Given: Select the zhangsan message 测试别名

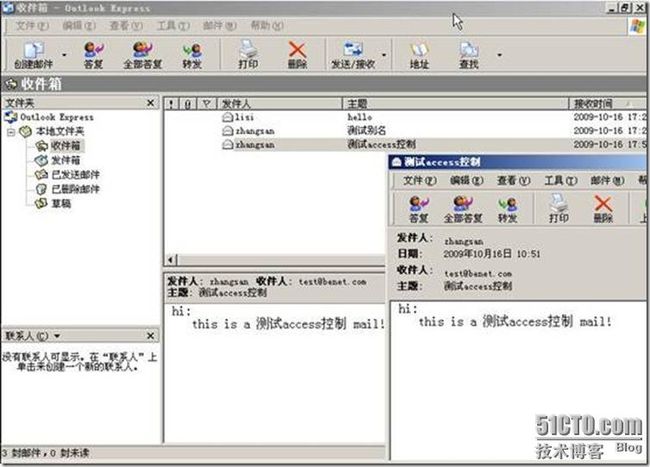Looking at the screenshot, I should [x=405, y=131].
